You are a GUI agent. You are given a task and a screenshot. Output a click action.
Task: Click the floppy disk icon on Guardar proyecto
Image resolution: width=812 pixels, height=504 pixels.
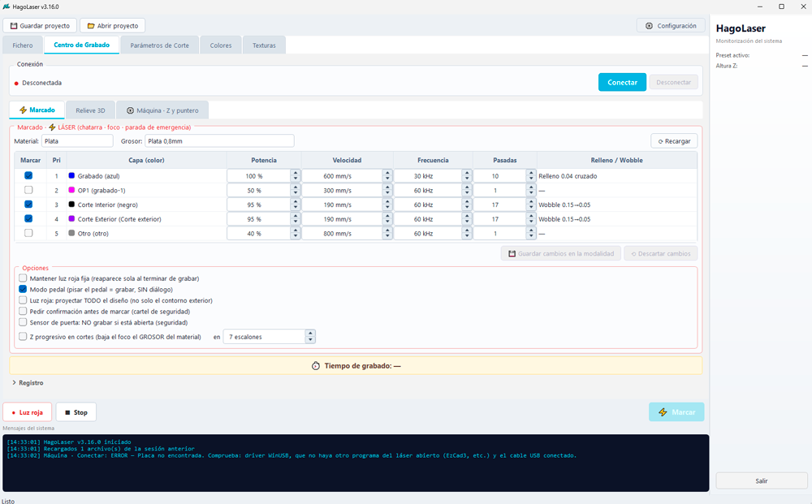14,26
